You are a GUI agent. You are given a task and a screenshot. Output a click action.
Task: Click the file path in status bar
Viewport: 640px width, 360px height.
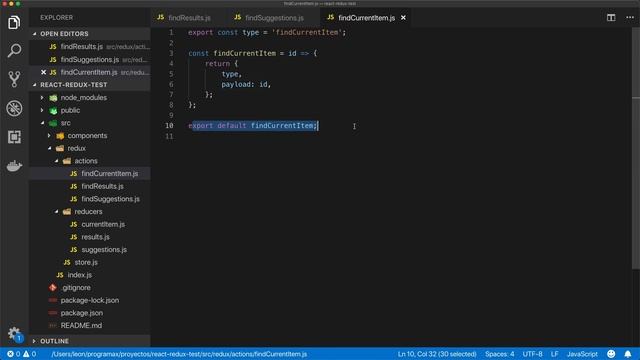click(x=179, y=354)
